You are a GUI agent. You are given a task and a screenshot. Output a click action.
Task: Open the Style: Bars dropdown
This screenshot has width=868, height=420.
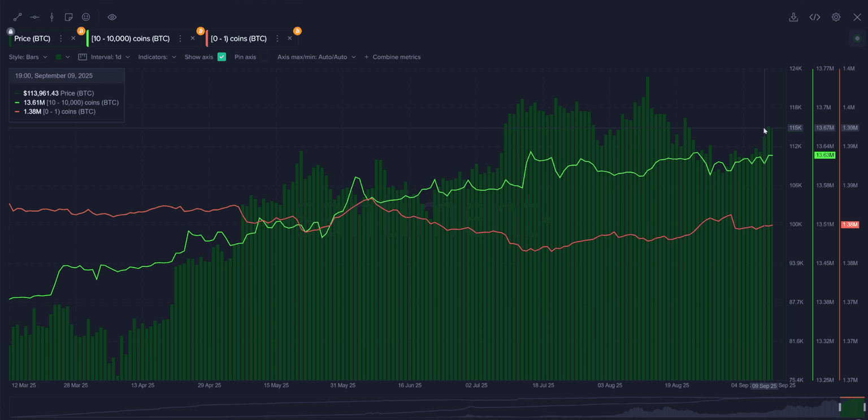(x=28, y=57)
